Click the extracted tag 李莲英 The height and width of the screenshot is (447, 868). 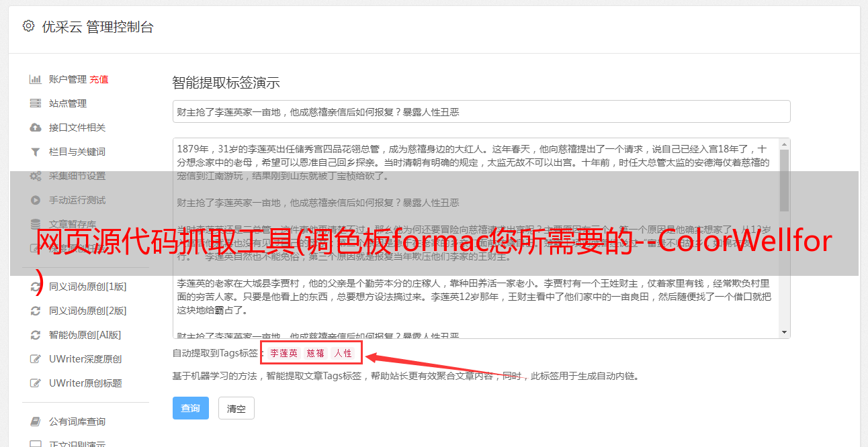[284, 353]
